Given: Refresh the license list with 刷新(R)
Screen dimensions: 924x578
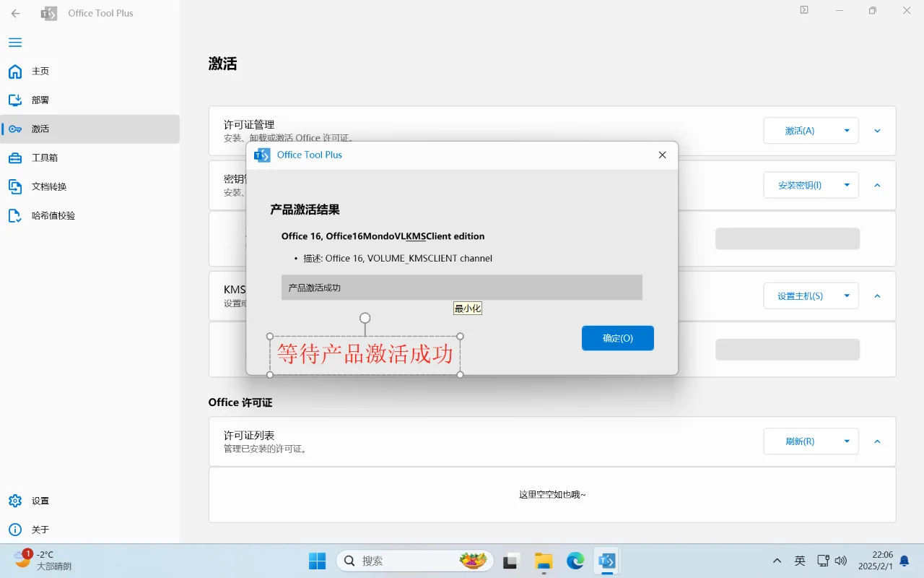Looking at the screenshot, I should click(x=800, y=441).
